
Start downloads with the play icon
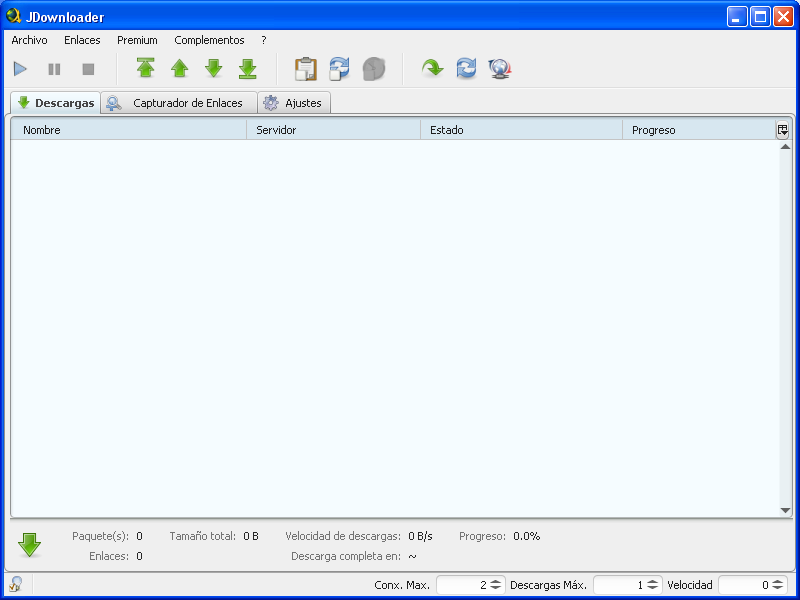coord(20,69)
